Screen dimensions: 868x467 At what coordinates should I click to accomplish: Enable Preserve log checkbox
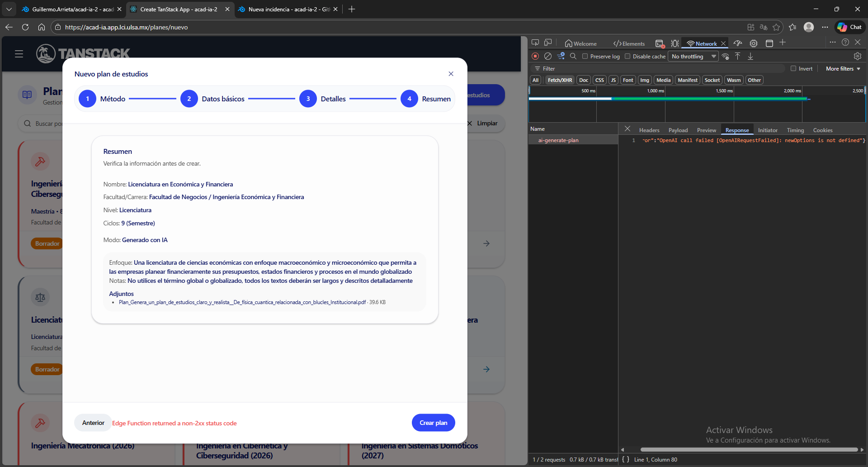coord(585,56)
